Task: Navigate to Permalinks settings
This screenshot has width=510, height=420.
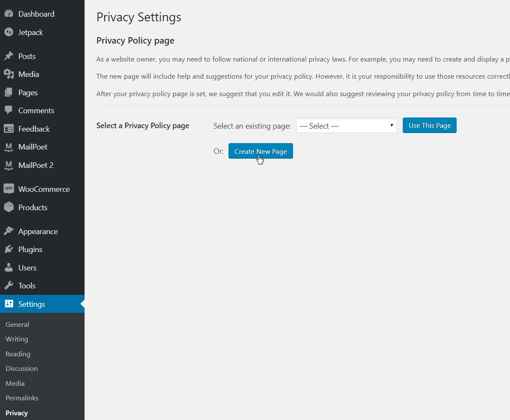Action: click(x=22, y=398)
